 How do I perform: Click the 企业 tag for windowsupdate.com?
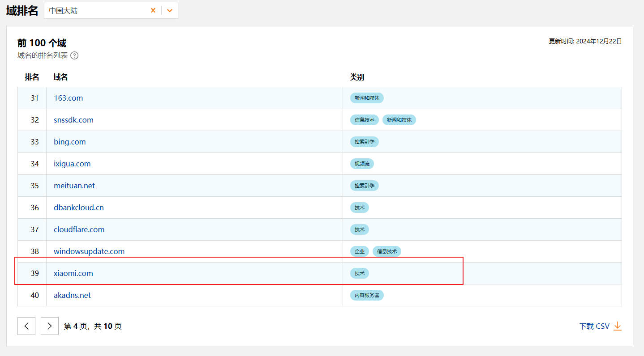click(359, 251)
